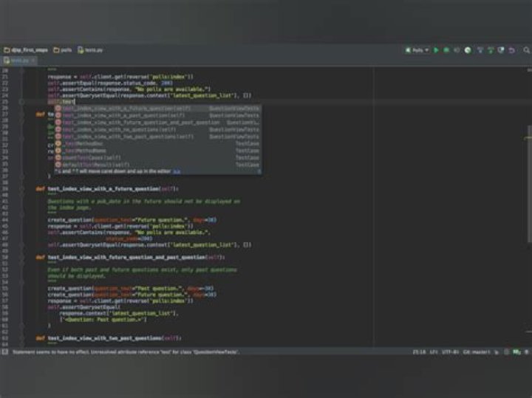Click the grayed-out run-with-coverage icon
The width and height of the screenshot is (532, 398).
click(457, 50)
